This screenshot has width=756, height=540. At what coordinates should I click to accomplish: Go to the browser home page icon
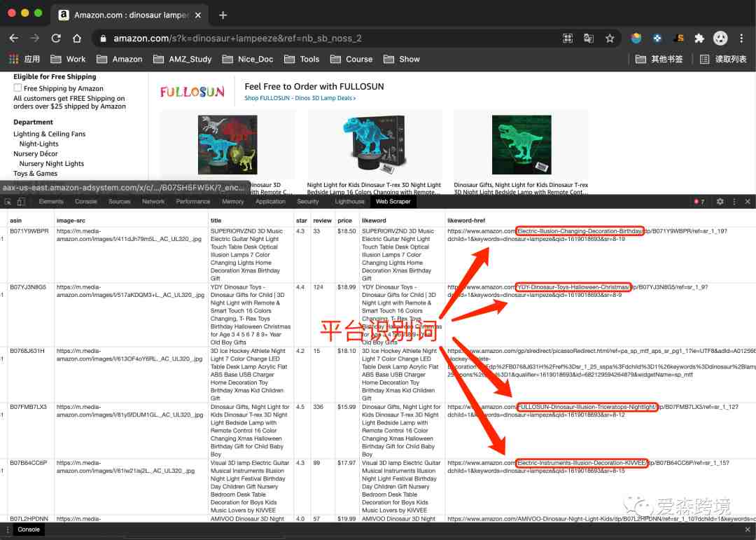coord(77,38)
